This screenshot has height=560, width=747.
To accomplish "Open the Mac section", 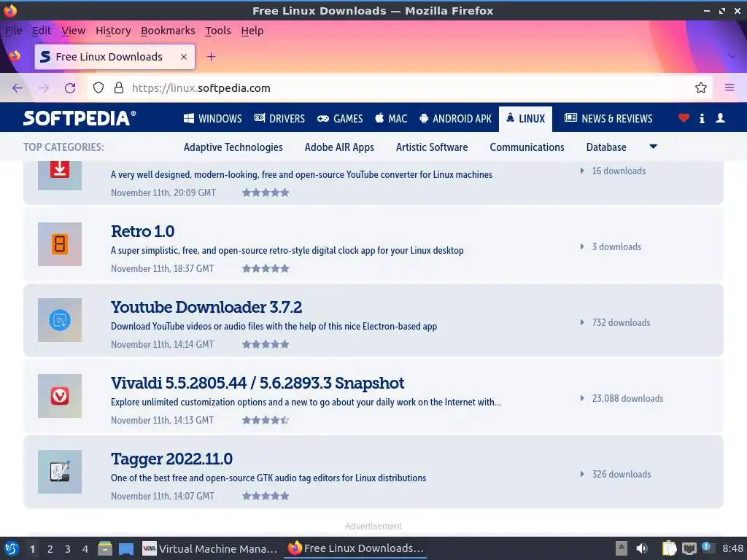I will tap(391, 119).
